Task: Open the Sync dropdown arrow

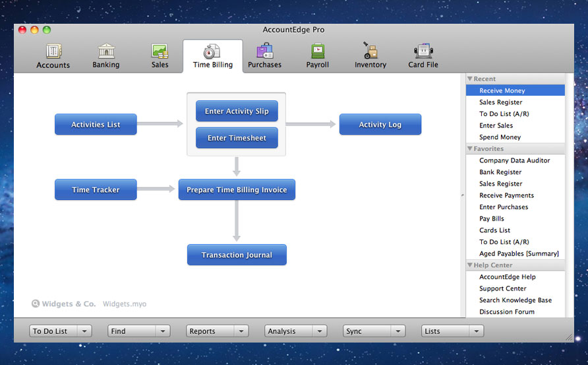Action: coord(398,331)
